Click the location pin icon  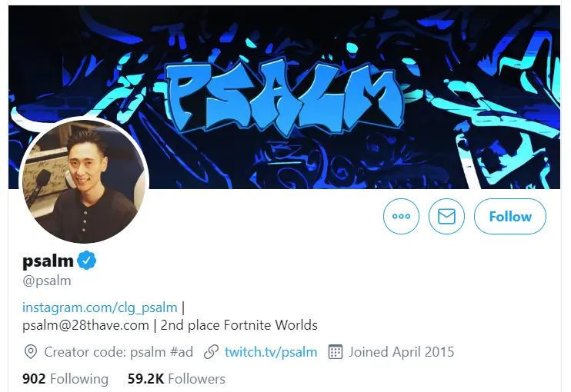tap(30, 352)
